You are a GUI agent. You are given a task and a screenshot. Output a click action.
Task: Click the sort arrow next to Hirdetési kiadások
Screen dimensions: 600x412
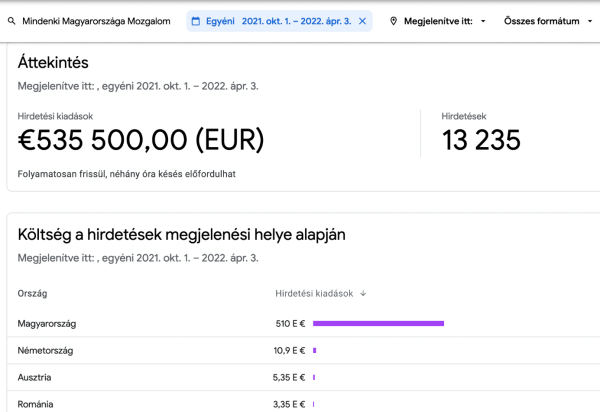(x=363, y=293)
